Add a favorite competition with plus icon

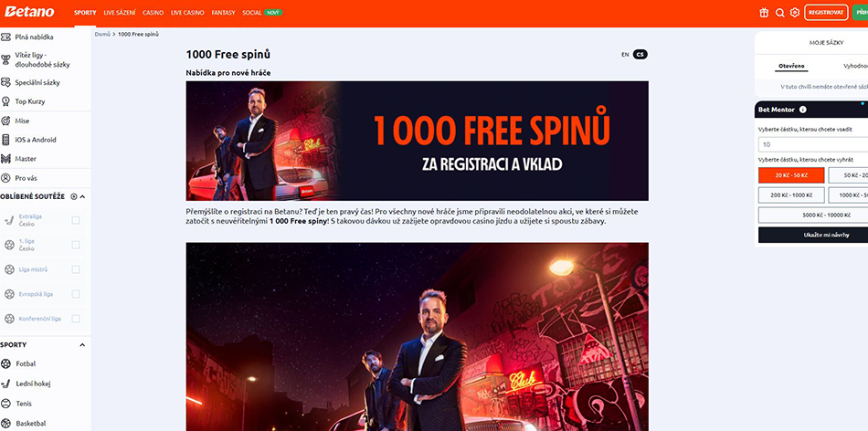(74, 196)
